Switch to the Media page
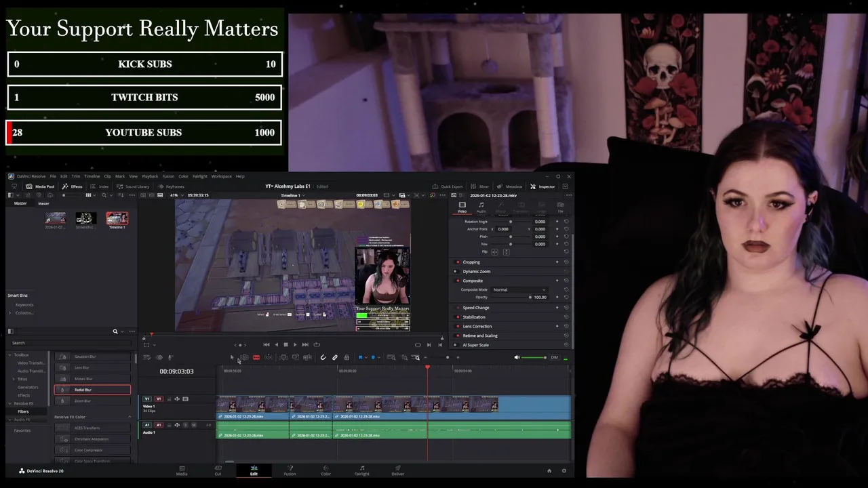868x488 pixels. point(182,470)
